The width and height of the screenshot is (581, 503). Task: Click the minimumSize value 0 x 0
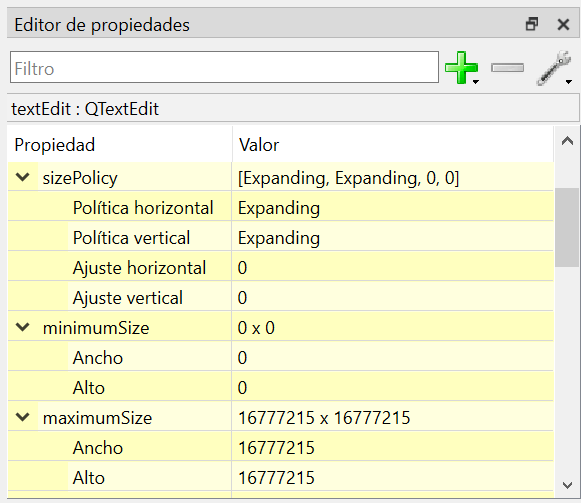click(x=256, y=327)
